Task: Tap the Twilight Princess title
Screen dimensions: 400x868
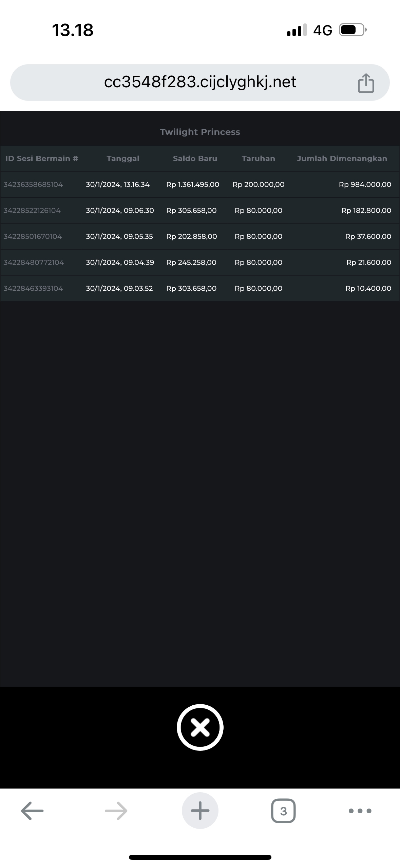Action: tap(200, 132)
